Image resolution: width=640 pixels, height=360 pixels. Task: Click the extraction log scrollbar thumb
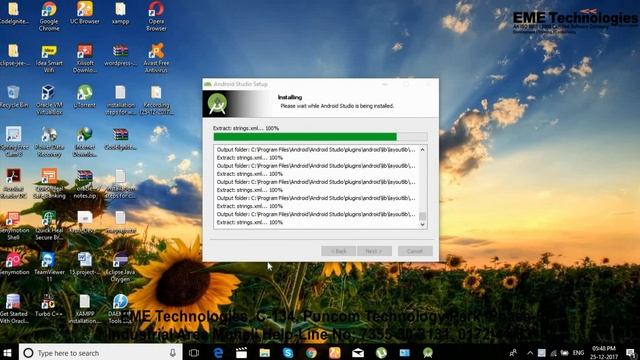tap(422, 216)
